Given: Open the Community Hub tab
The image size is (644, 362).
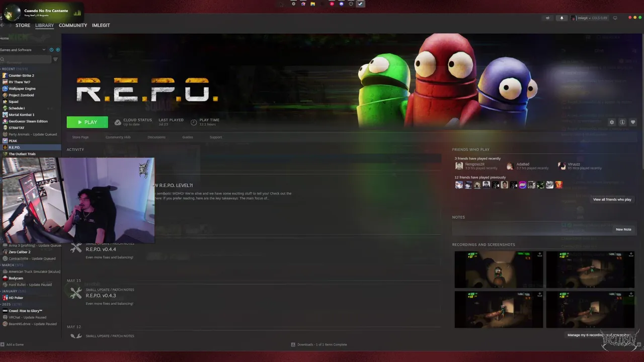Looking at the screenshot, I should pyautogui.click(x=118, y=137).
